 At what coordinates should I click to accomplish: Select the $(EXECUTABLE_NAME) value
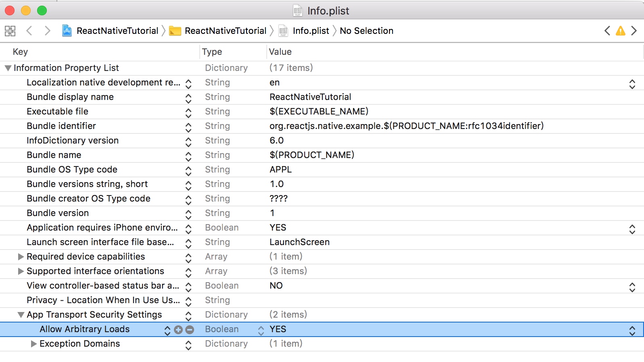(x=319, y=111)
